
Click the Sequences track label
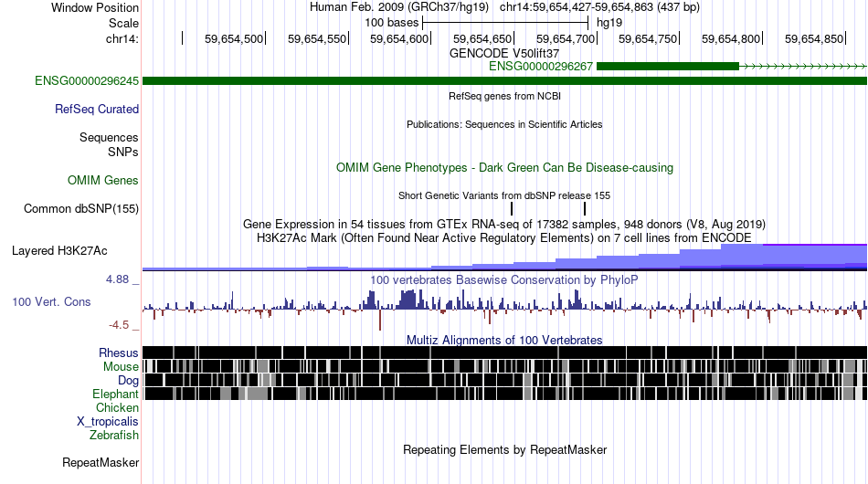point(109,137)
